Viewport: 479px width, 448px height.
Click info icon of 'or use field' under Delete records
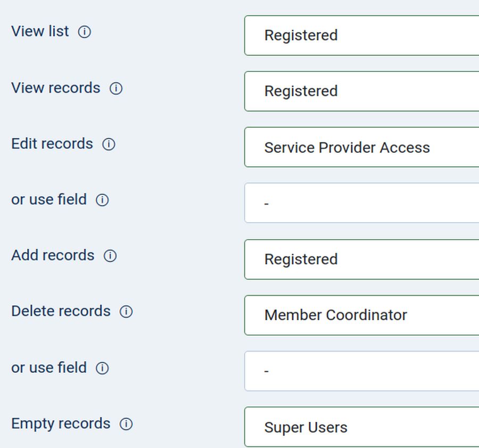[102, 368]
